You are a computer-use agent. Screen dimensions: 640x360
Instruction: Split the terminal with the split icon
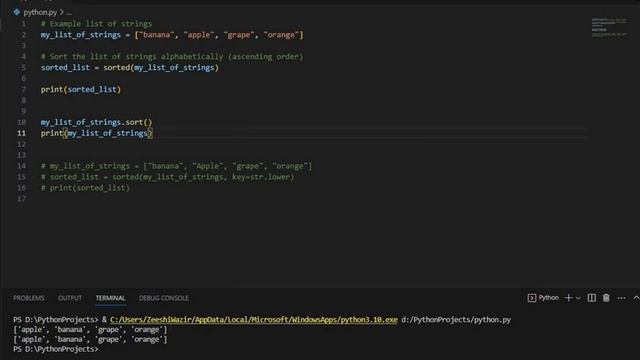(x=591, y=298)
